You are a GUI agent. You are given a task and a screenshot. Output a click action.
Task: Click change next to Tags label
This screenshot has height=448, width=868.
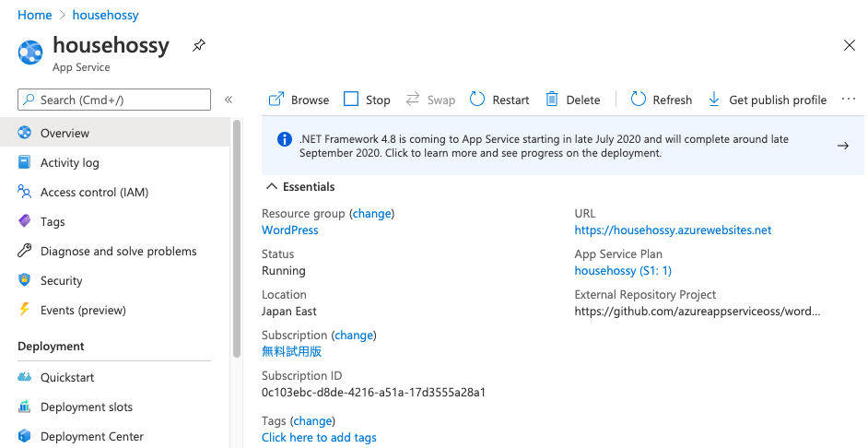point(312,421)
